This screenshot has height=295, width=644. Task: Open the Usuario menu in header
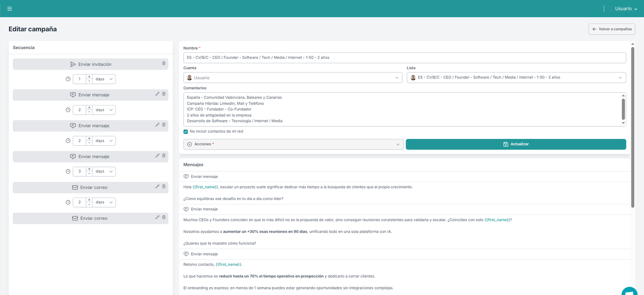626,8
